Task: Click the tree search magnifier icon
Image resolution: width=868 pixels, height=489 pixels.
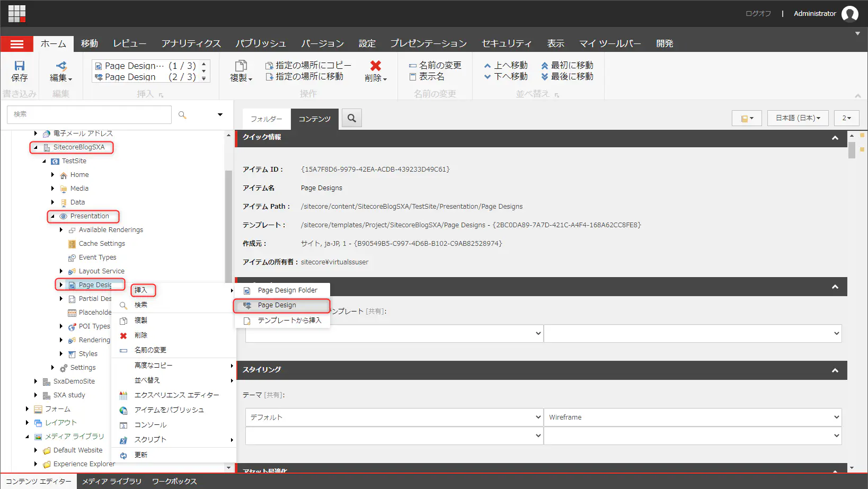Action: pos(182,115)
